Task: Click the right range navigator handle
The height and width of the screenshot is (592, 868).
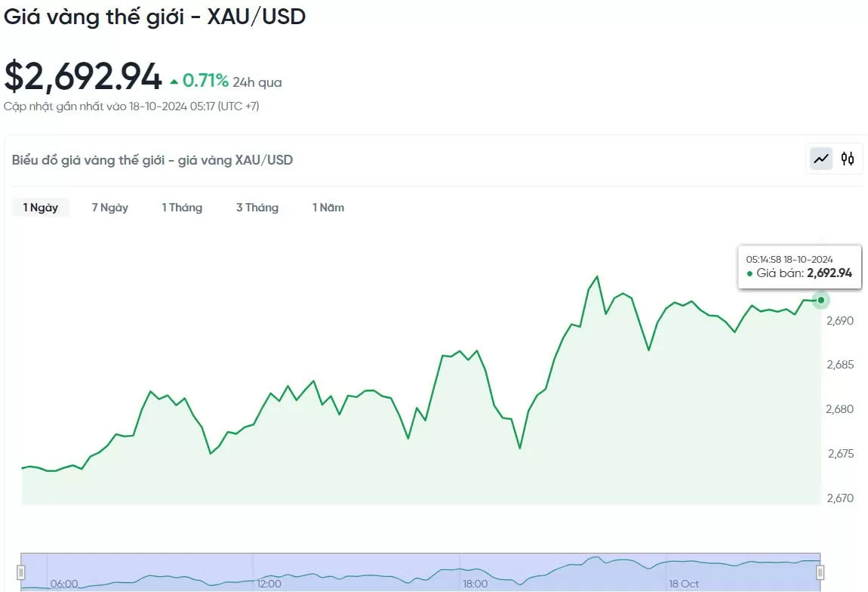Action: click(x=820, y=572)
